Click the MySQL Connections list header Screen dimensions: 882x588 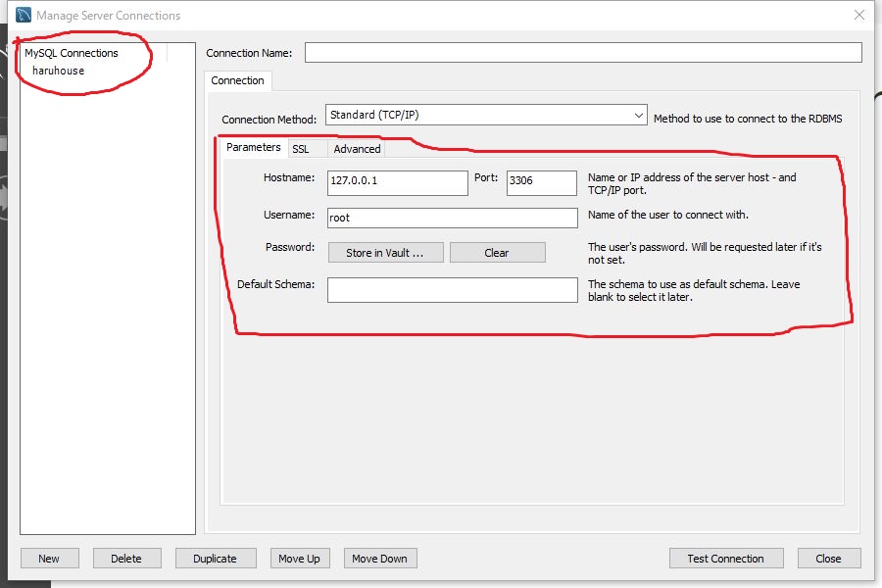72,53
